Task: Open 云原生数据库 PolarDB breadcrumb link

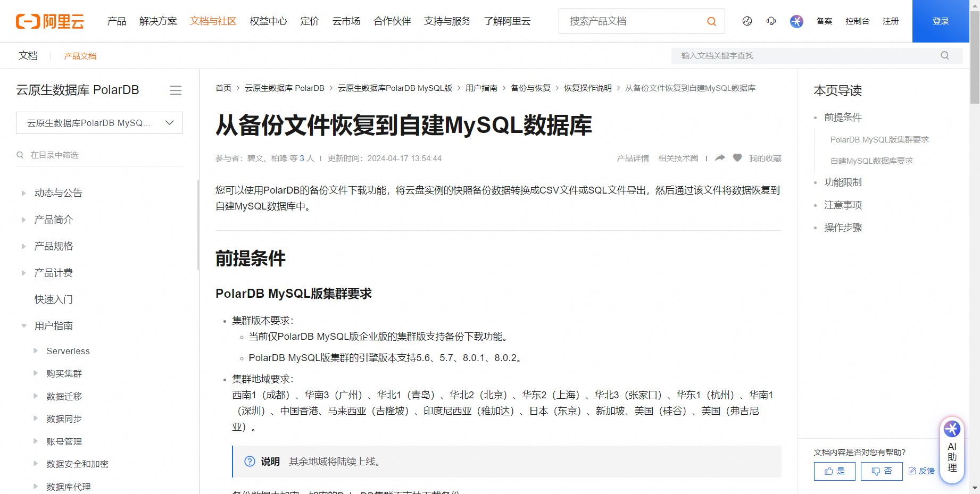Action: coord(285,88)
